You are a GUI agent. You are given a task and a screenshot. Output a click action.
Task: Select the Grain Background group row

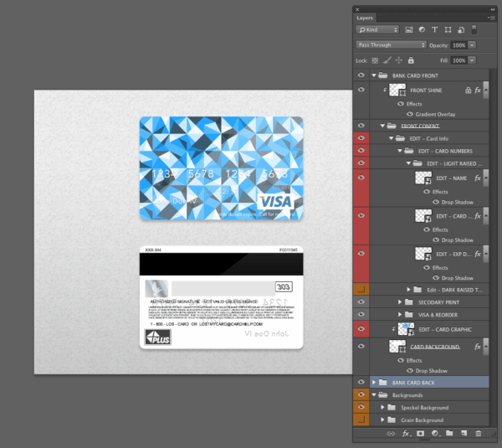(429, 420)
